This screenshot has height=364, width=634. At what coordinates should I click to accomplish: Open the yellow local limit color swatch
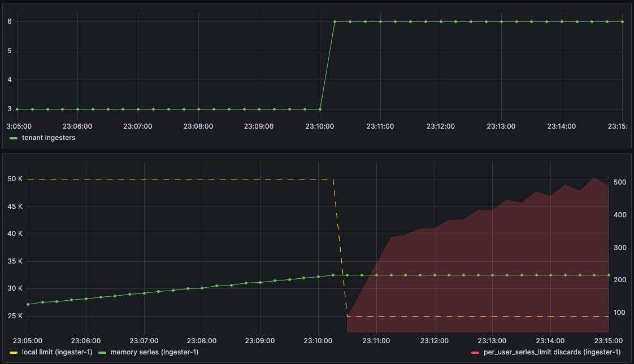click(x=14, y=352)
